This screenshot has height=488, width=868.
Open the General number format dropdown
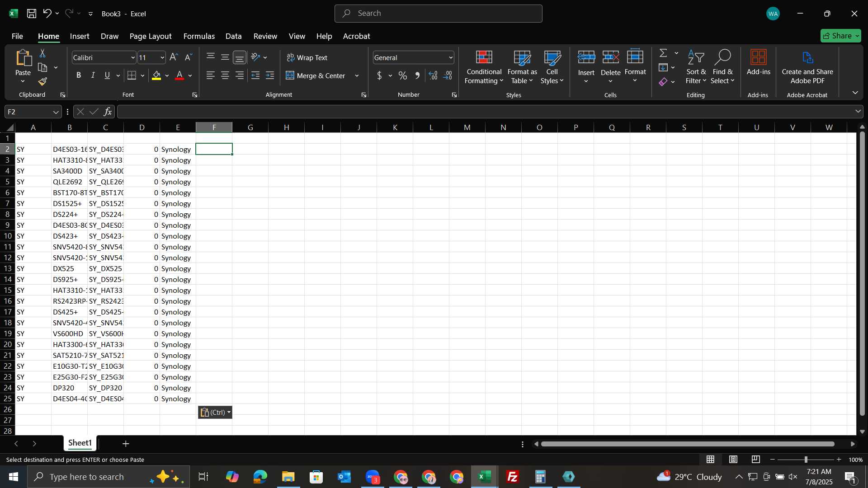tap(451, 57)
